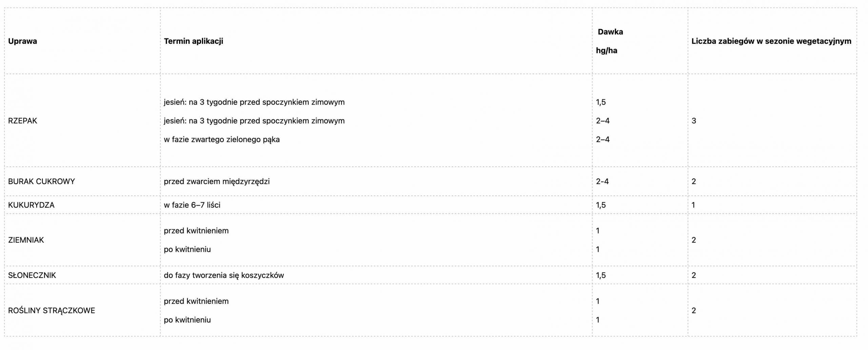Select dose "1,5" in SŁONECZNIK row

tap(600, 275)
